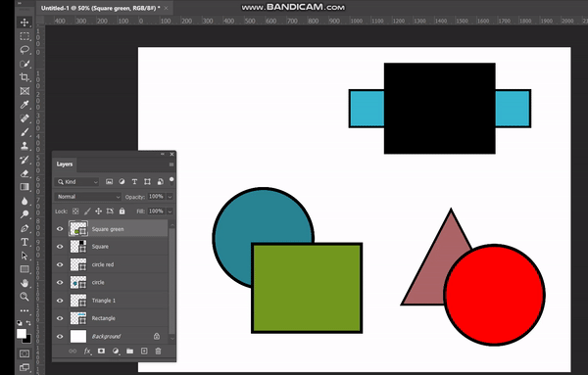The width and height of the screenshot is (588, 375).
Task: Reset to default foreground/background colors
Action: [x=20, y=322]
